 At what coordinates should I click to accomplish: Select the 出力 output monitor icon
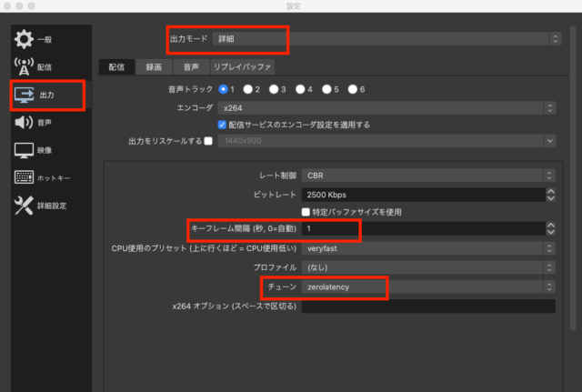[25, 95]
